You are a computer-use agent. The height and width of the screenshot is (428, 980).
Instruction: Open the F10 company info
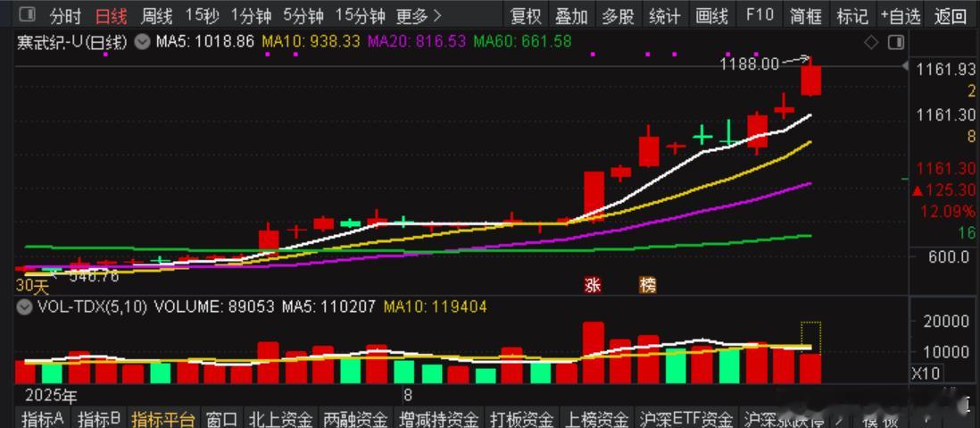pos(759,16)
